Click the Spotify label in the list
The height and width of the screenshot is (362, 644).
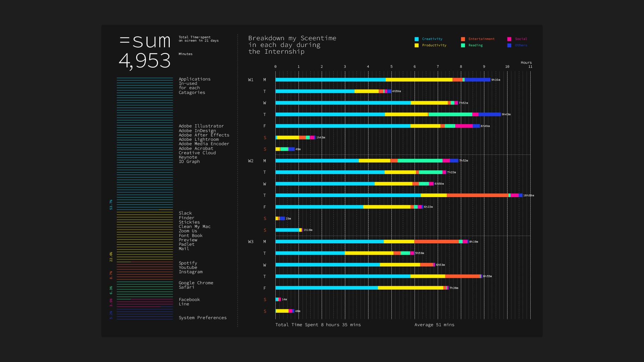188,263
